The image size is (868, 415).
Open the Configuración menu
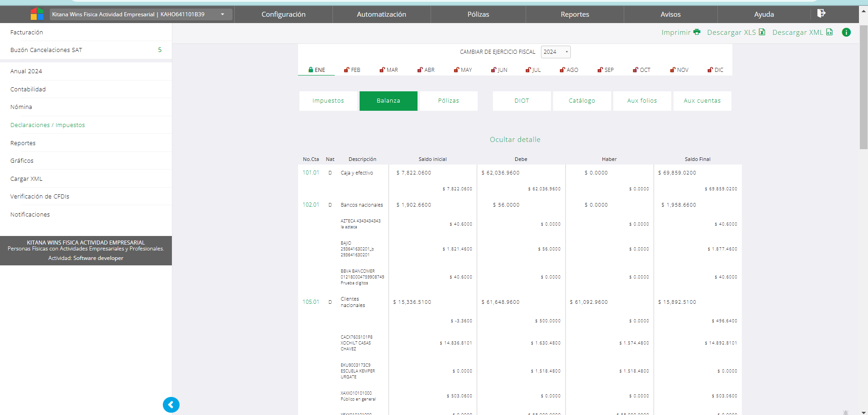click(283, 14)
